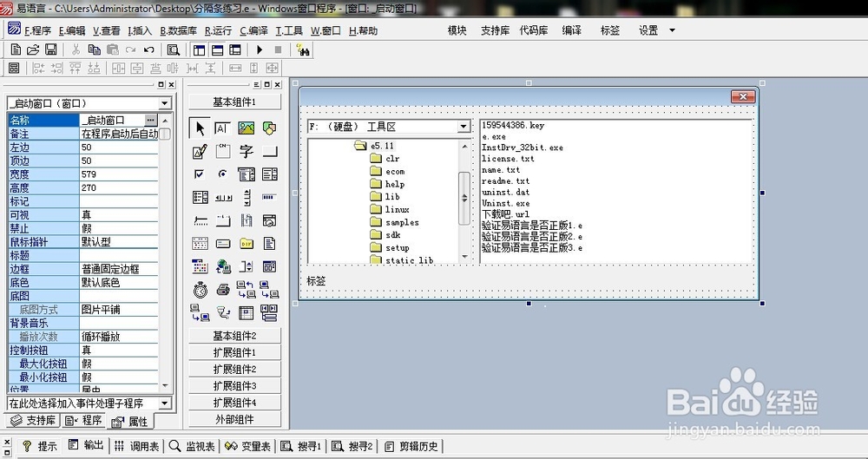Open the T.工具 menu
The height and width of the screenshot is (459, 868).
289,31
